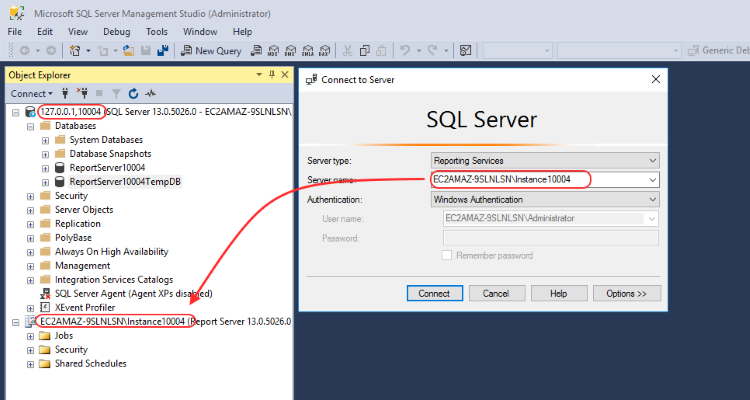Select Always On High Availability folder
Viewport: 750px width, 400px height.
(x=111, y=252)
